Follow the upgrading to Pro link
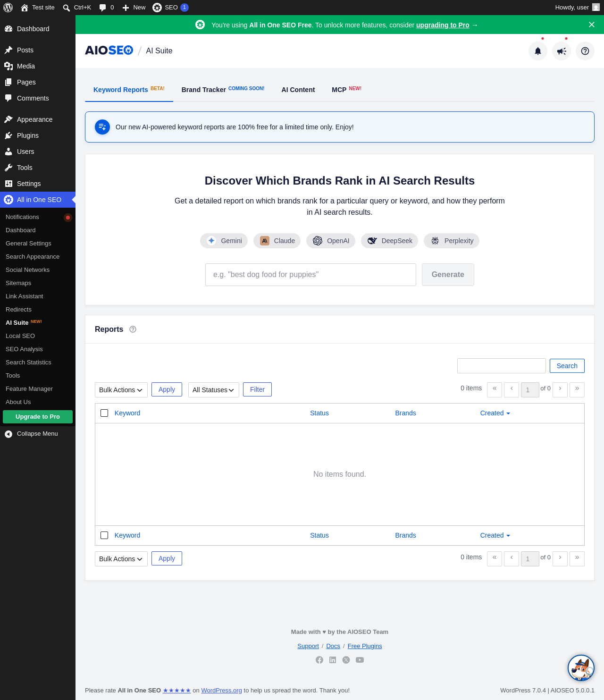Screen dimensions: 604x700 [x=443, y=25]
